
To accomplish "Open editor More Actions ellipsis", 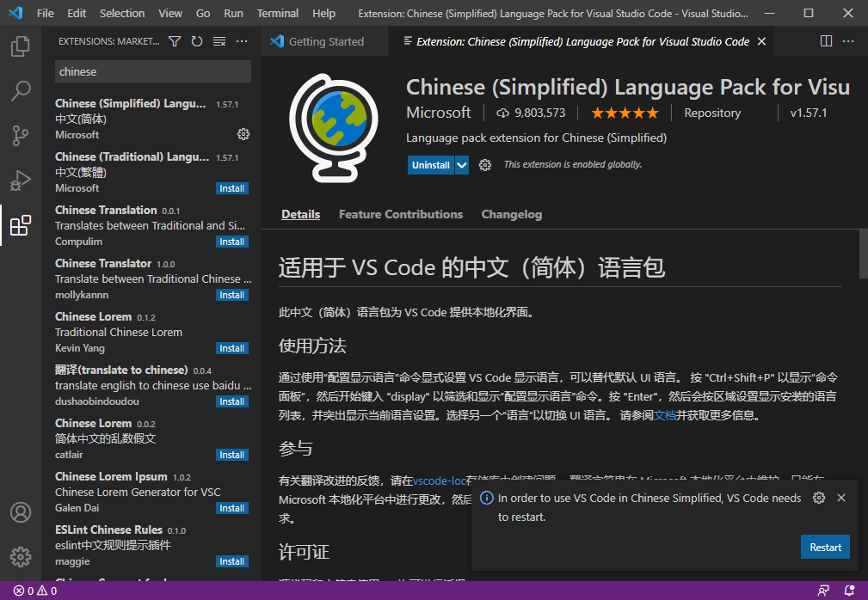I will 848,41.
